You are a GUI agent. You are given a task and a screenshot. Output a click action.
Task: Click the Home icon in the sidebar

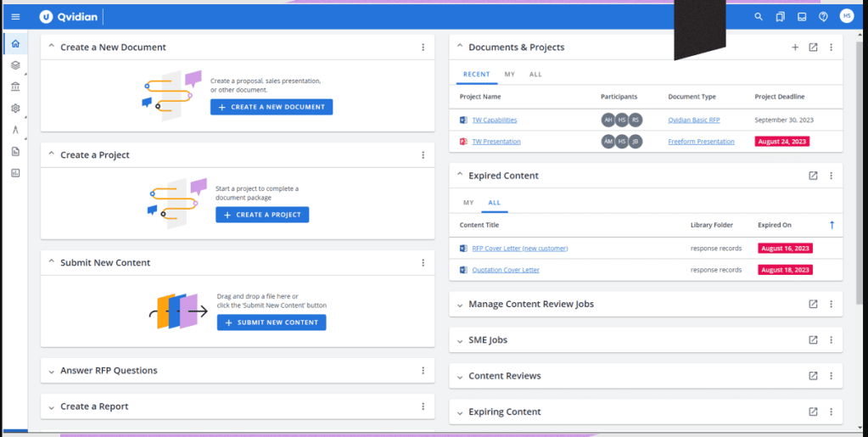[15, 43]
